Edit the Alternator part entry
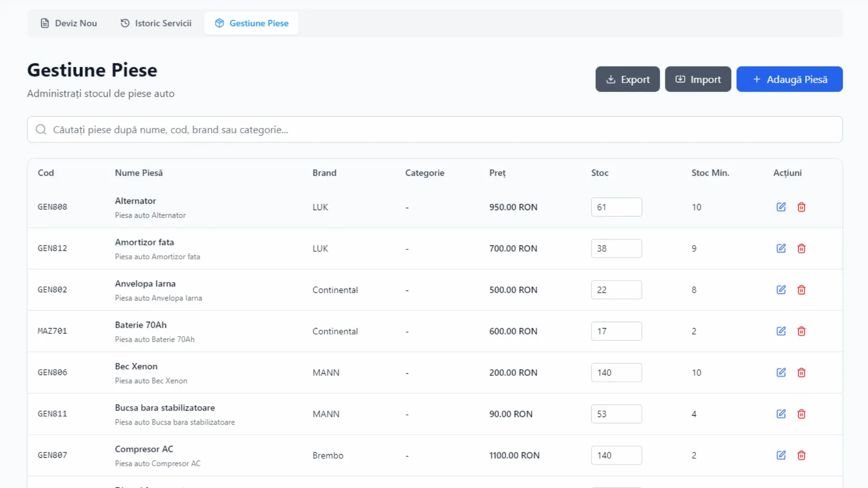This screenshot has width=868, height=488. click(x=781, y=207)
